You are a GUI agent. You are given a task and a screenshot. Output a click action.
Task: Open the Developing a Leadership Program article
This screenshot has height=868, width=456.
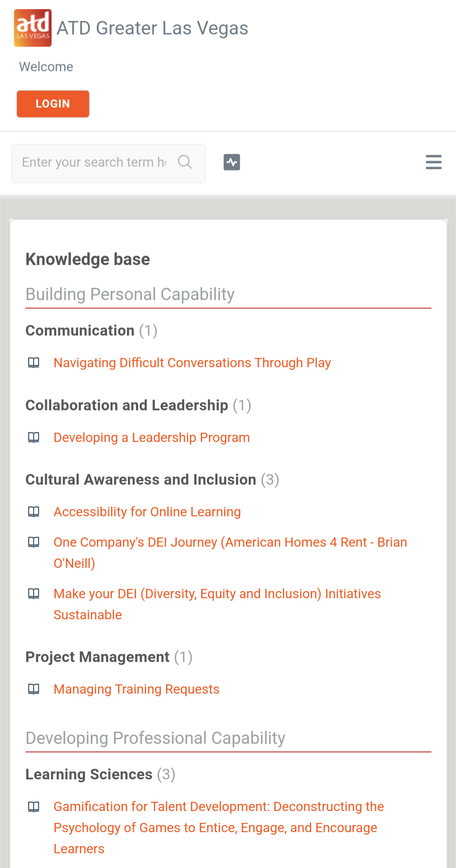click(152, 438)
